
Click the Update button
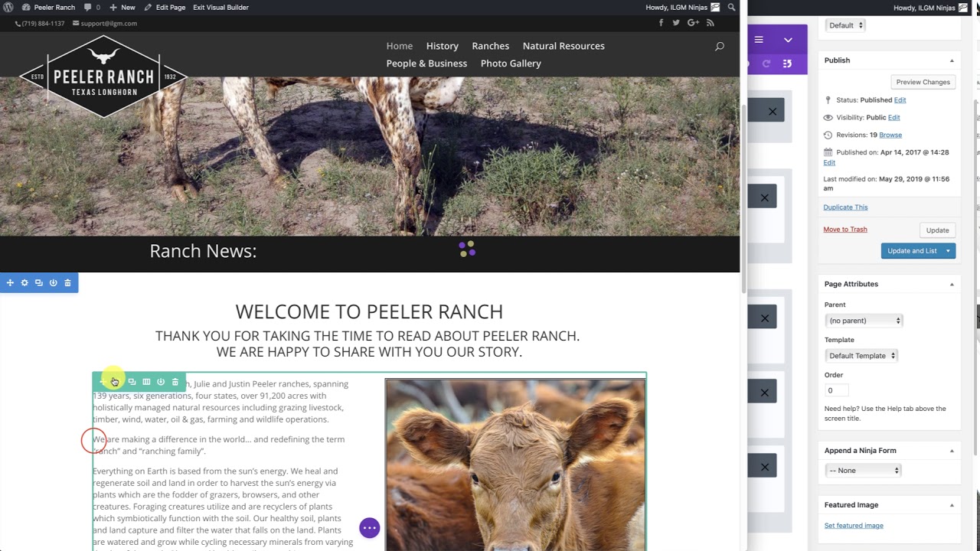937,230
